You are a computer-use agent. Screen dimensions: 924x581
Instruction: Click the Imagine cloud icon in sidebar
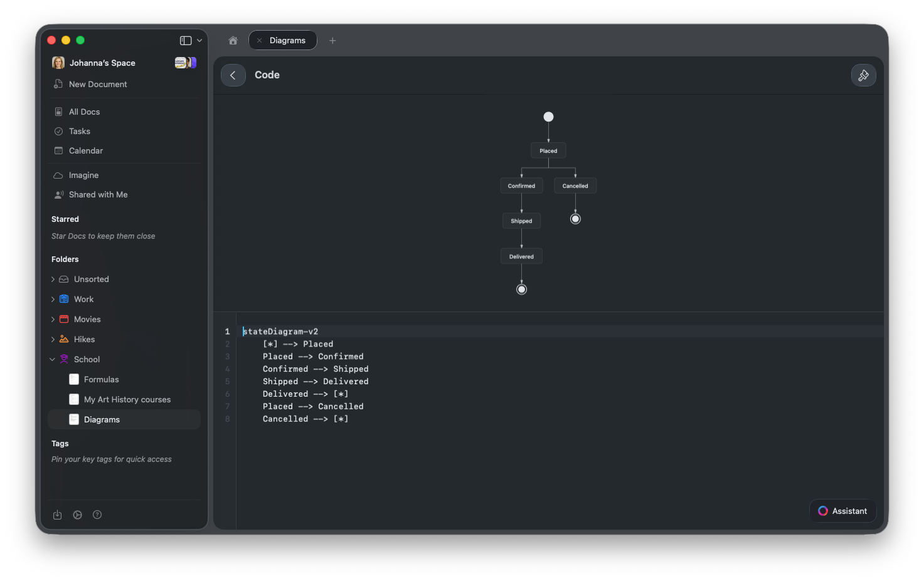tap(58, 175)
